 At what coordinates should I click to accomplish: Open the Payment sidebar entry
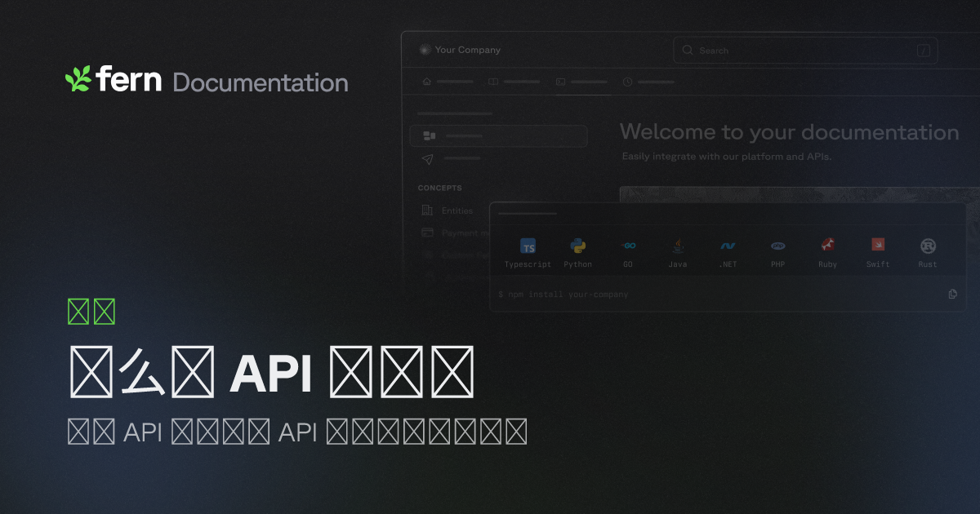click(x=465, y=233)
